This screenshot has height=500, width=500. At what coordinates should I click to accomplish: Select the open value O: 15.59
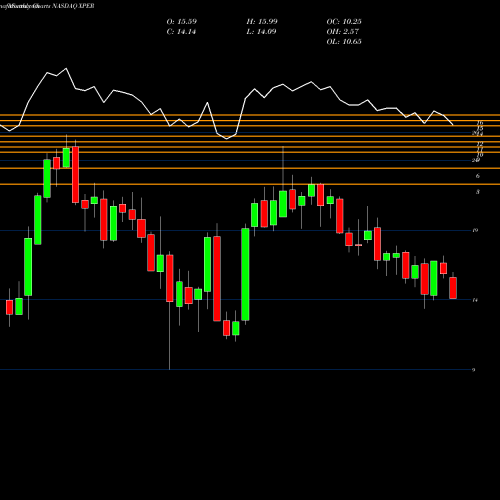point(182,22)
